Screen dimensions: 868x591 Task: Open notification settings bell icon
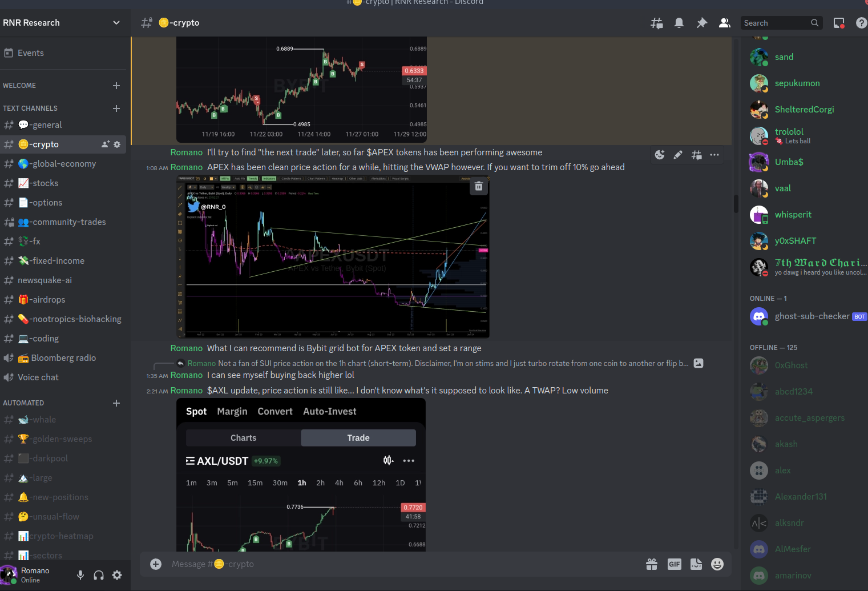pyautogui.click(x=679, y=23)
